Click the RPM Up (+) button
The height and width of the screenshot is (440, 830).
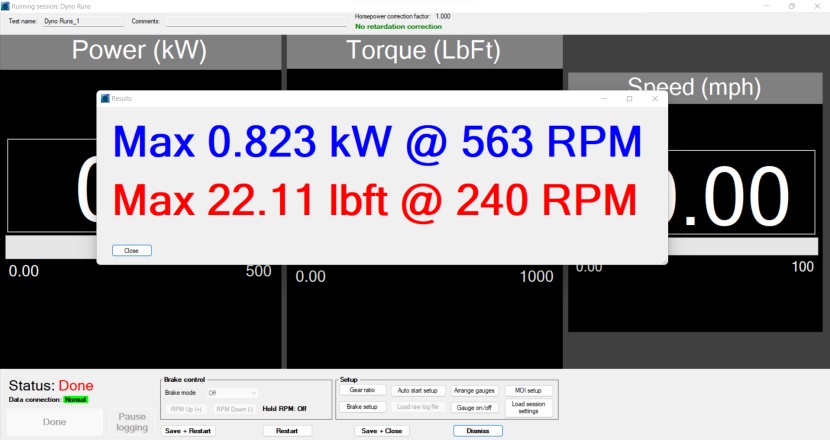click(x=186, y=409)
